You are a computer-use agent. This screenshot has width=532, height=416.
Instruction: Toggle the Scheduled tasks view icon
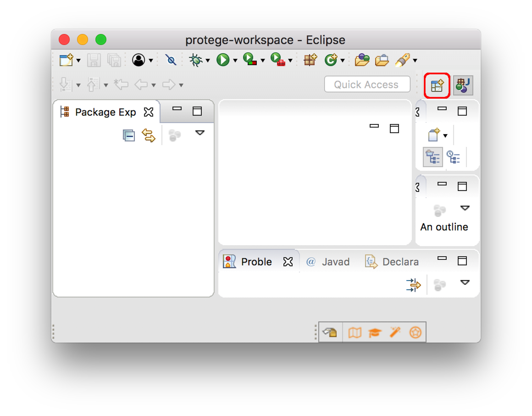pyautogui.click(x=453, y=157)
